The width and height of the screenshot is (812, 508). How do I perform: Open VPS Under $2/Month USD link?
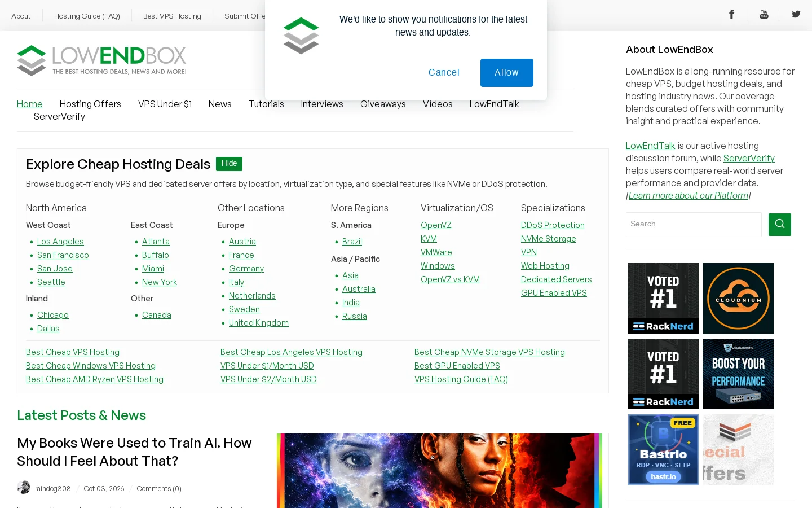268,379
